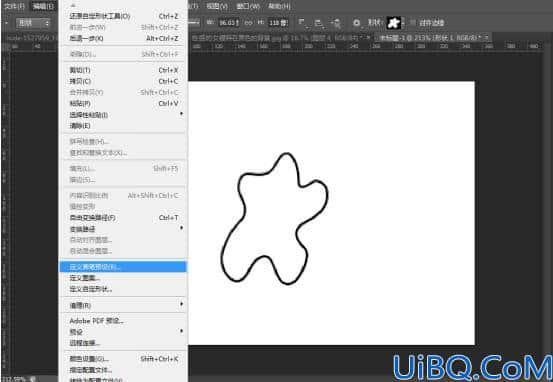Choose Step Forward (Shift+Ctrl+Z) entry
The width and height of the screenshot is (553, 382).
click(x=123, y=27)
